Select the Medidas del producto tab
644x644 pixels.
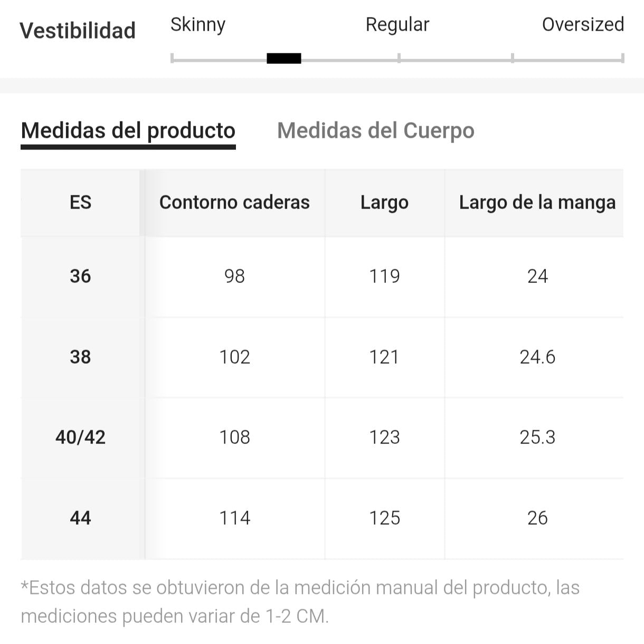point(128,130)
